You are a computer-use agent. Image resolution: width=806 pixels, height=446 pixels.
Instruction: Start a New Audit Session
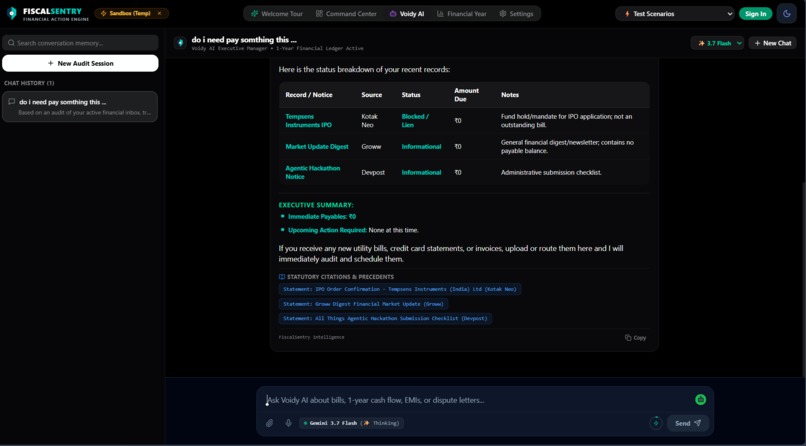[80, 63]
